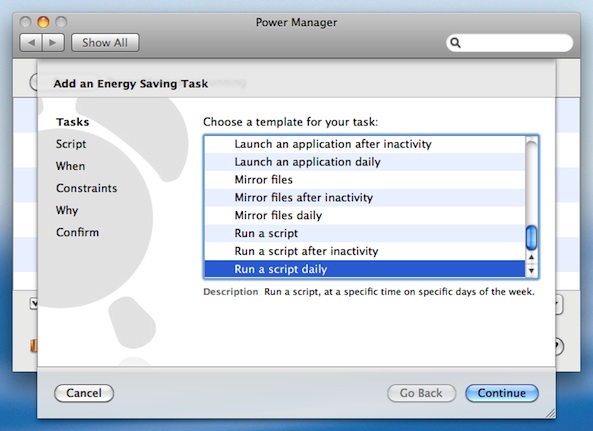
Task: Click the template list scrollbar thumb
Action: (531, 237)
